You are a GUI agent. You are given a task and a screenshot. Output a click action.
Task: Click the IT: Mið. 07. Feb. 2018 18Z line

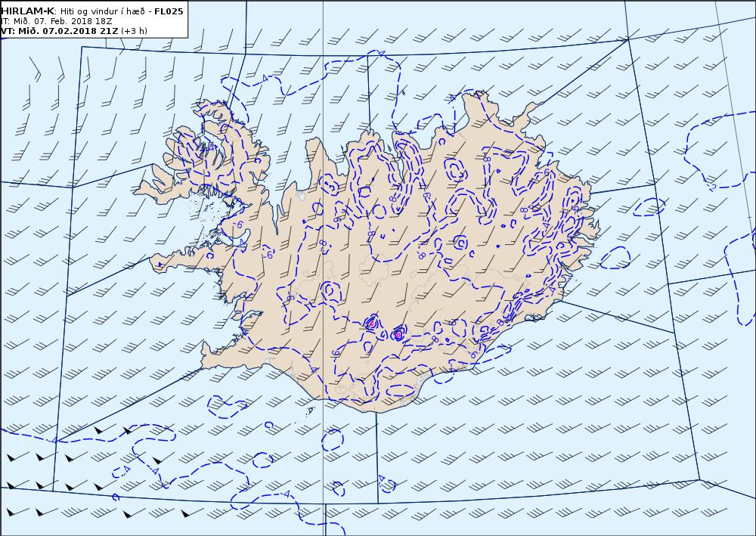[57, 21]
